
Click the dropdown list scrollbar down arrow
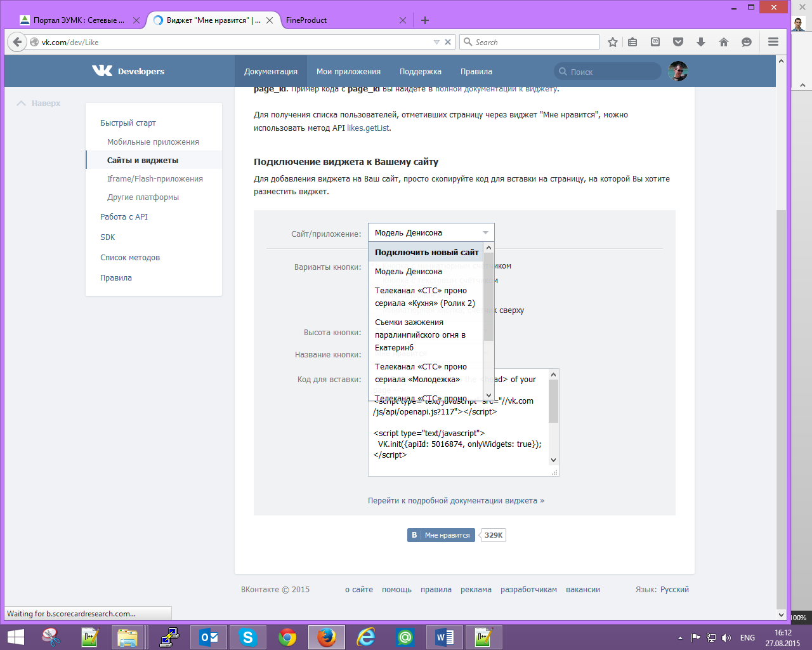pyautogui.click(x=488, y=395)
